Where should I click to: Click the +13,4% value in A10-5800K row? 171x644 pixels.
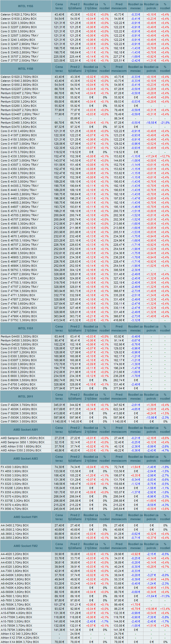pos(165,609)
